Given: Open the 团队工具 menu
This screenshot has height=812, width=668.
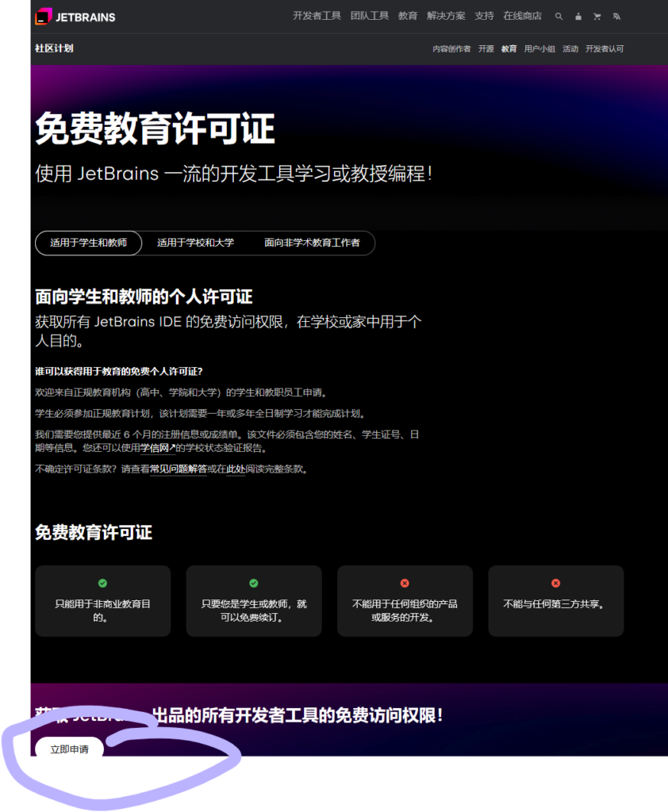Looking at the screenshot, I should coord(370,16).
